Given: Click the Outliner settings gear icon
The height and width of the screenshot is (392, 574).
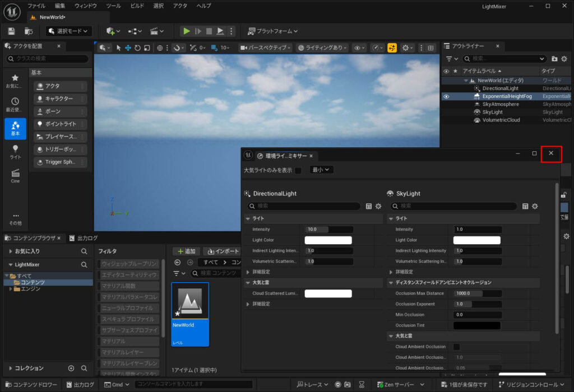Looking at the screenshot, I should coord(564,59).
